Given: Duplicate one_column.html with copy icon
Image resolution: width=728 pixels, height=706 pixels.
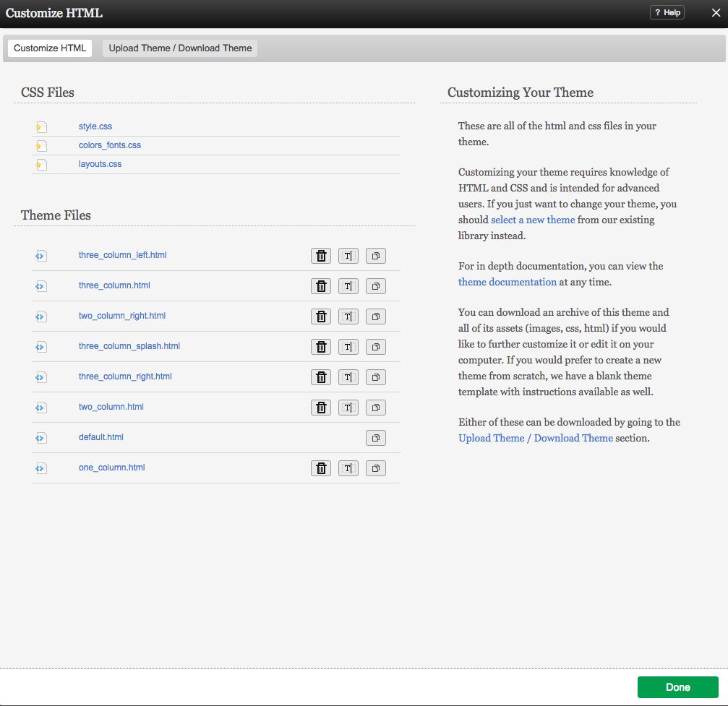Looking at the screenshot, I should point(376,468).
